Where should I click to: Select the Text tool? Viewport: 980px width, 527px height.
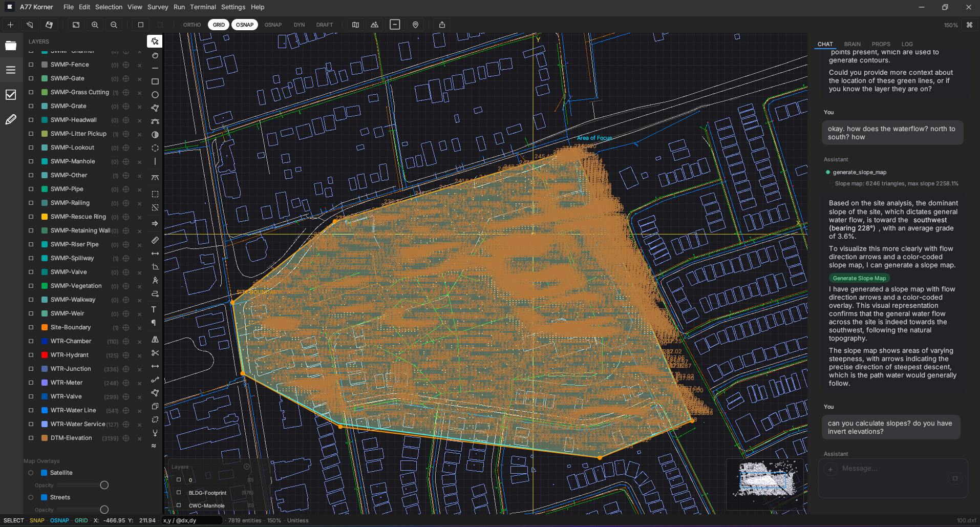(153, 309)
